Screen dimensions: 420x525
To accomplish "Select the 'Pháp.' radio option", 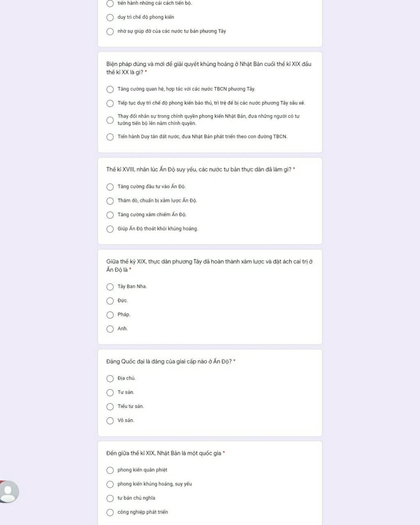I will click(x=110, y=315).
